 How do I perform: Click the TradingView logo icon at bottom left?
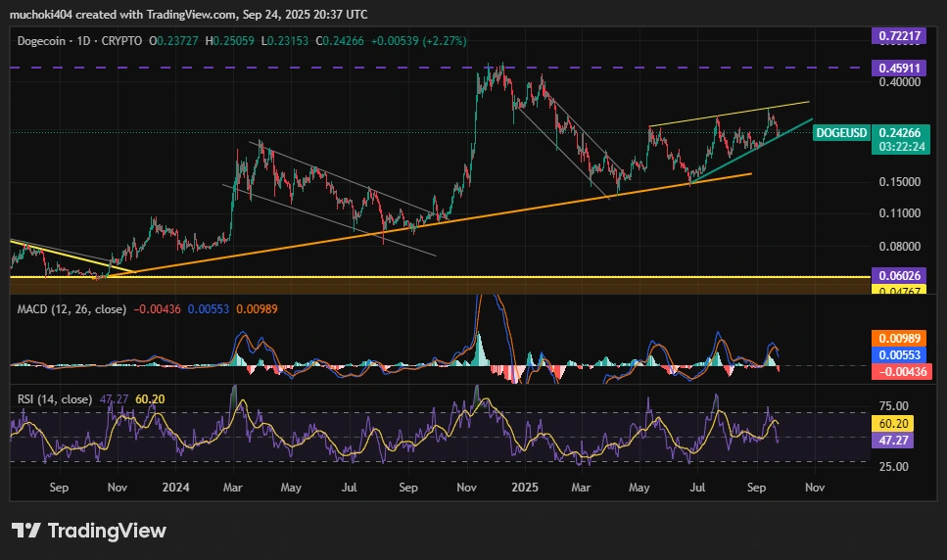tap(26, 531)
